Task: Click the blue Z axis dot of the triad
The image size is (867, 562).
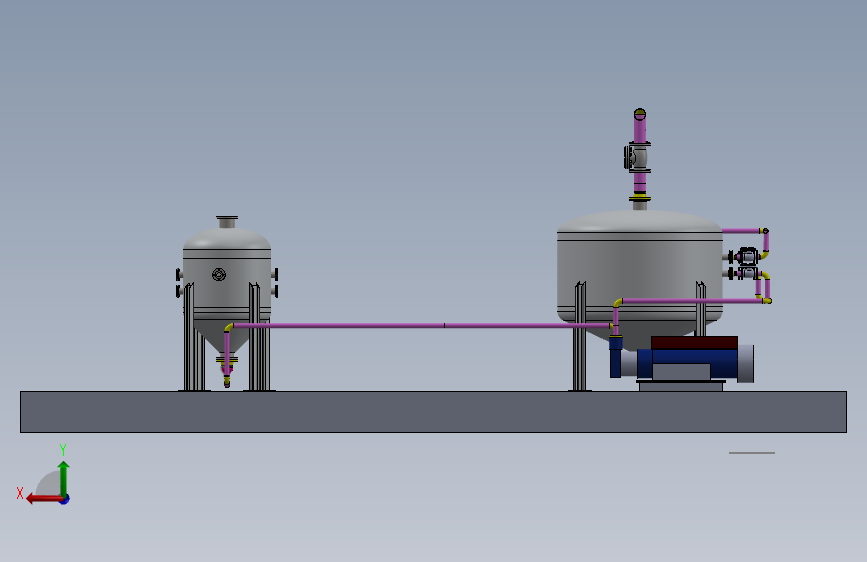Action: (x=65, y=500)
